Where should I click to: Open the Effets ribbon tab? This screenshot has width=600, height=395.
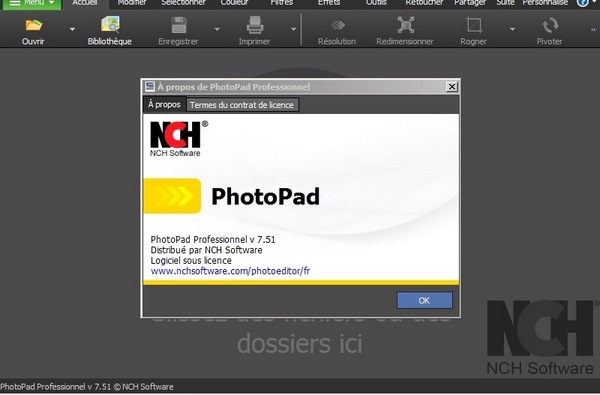coord(329,3)
